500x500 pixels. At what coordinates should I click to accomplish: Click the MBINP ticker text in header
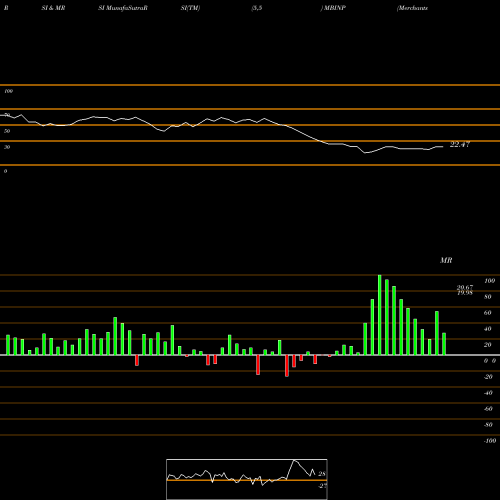click(334, 8)
